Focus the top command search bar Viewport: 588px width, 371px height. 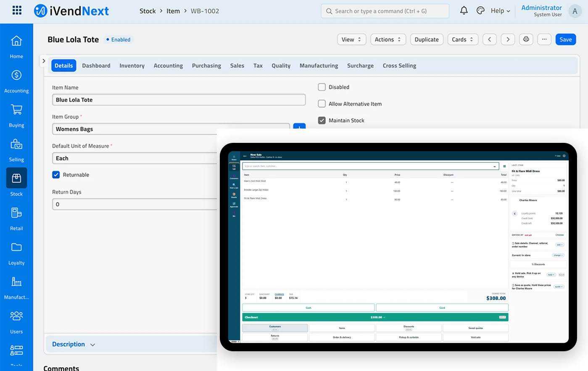point(385,11)
